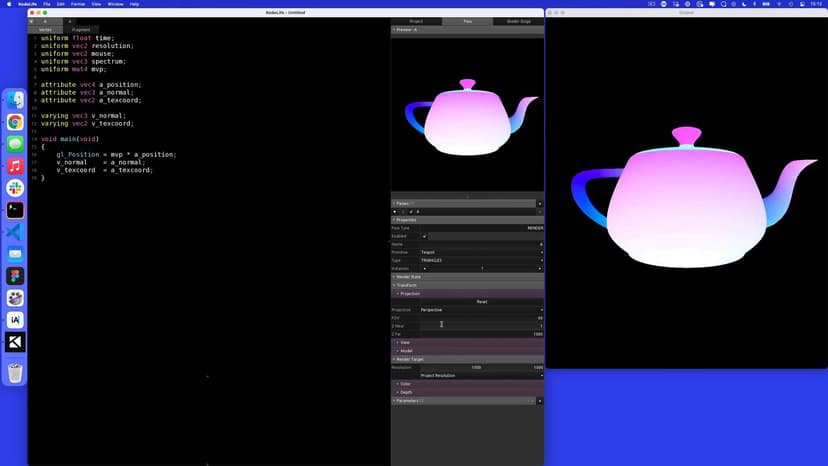Switch to the Fragment shader tab
828x466 pixels.
click(80, 30)
